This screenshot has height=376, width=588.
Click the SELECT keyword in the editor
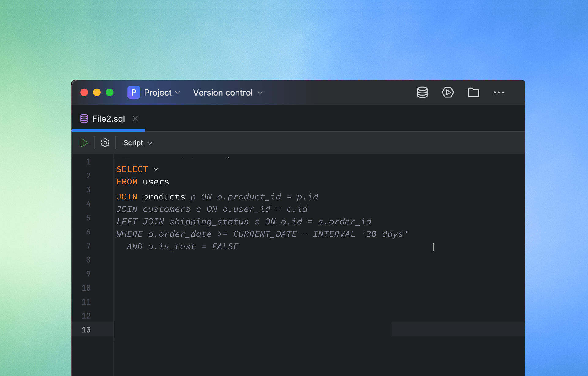click(132, 169)
